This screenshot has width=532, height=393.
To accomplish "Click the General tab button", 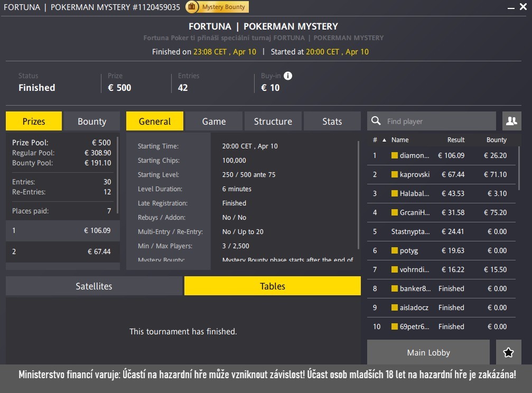I will click(154, 121).
